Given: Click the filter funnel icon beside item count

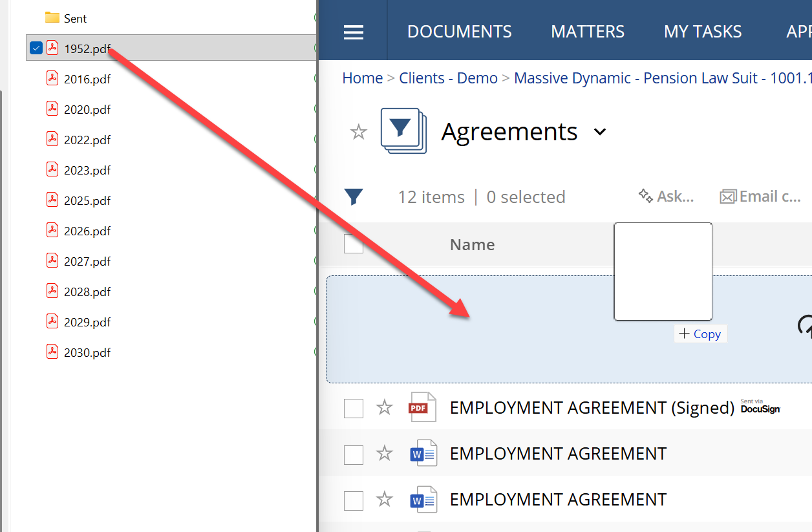Looking at the screenshot, I should (x=354, y=197).
